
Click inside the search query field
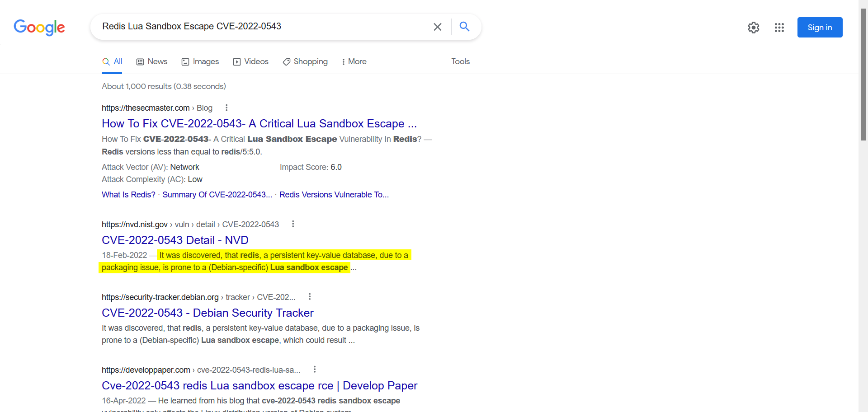click(x=271, y=26)
